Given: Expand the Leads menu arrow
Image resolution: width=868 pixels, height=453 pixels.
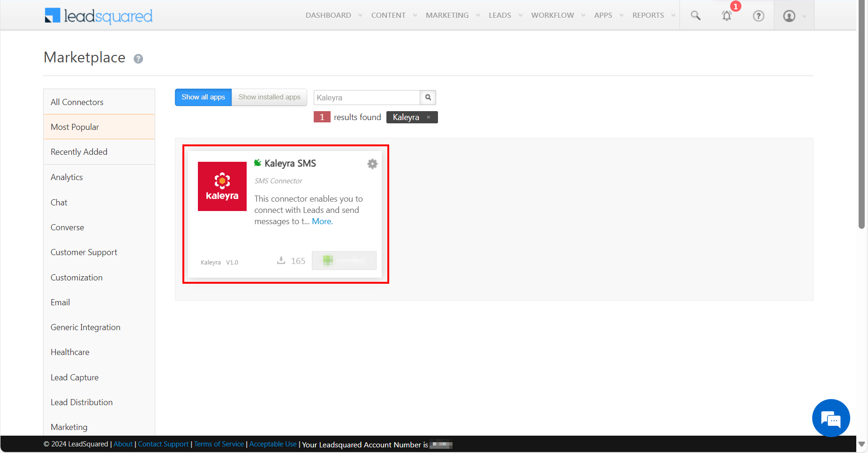Looking at the screenshot, I should tap(521, 15).
